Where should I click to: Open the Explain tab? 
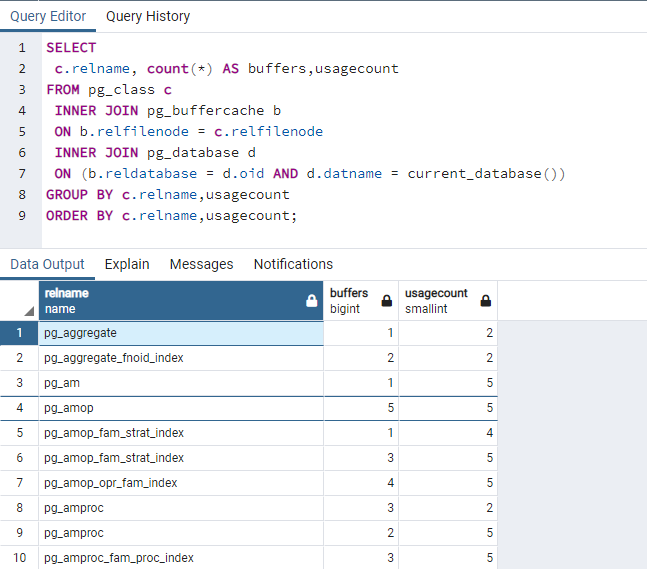point(127,264)
